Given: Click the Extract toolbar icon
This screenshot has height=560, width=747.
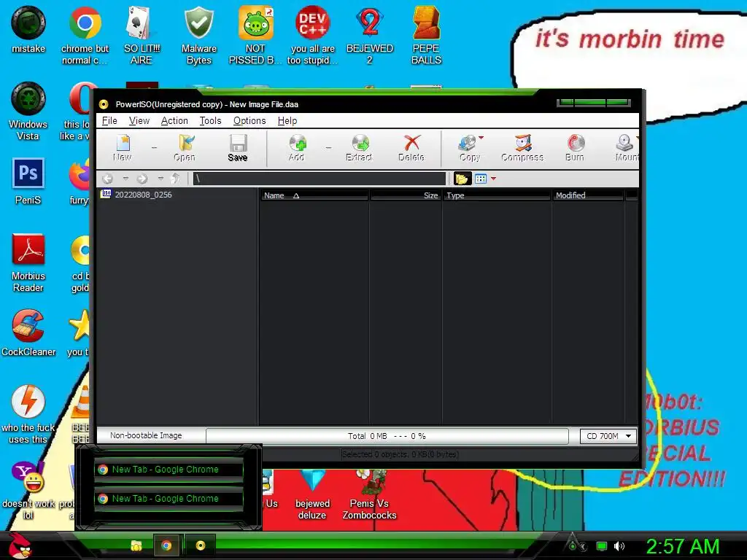Looking at the screenshot, I should [x=359, y=148].
